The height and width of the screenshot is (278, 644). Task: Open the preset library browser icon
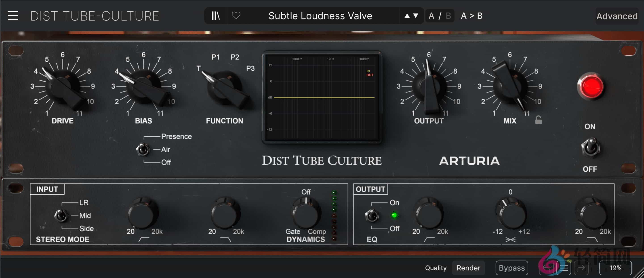215,16
